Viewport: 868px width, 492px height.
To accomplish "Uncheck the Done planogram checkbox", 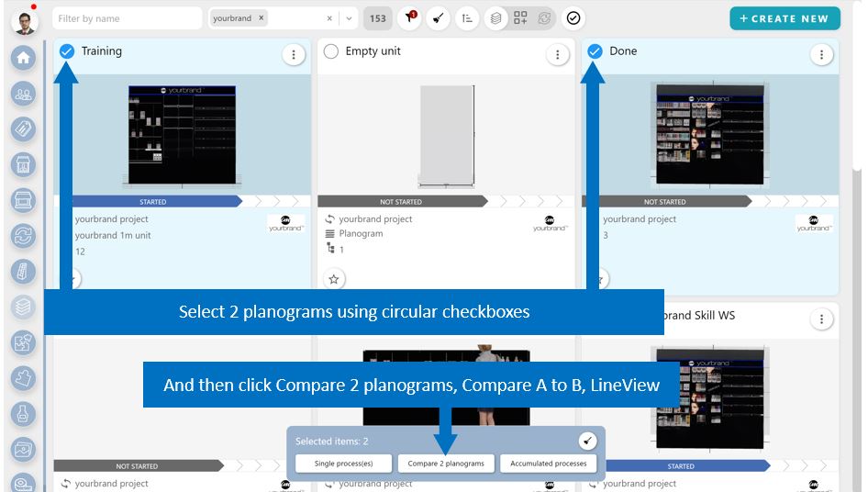I will click(x=595, y=51).
